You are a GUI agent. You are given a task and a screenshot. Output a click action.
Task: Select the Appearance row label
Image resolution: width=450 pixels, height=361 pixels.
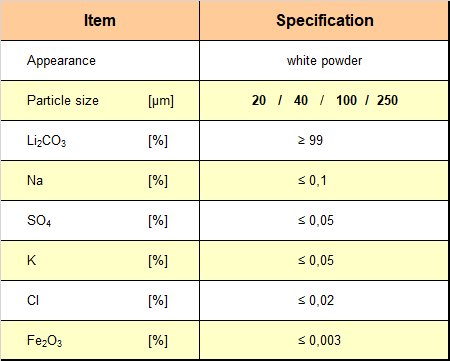pyautogui.click(x=61, y=61)
